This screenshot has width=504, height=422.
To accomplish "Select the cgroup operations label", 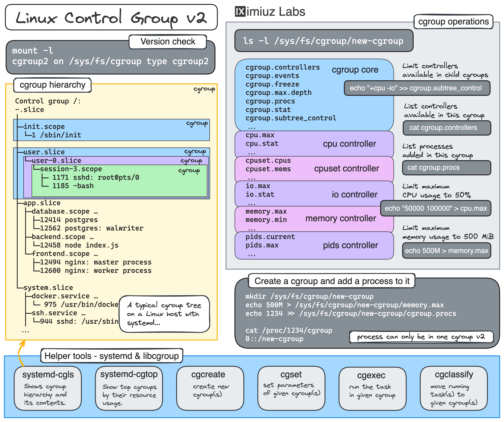I will 453,22.
